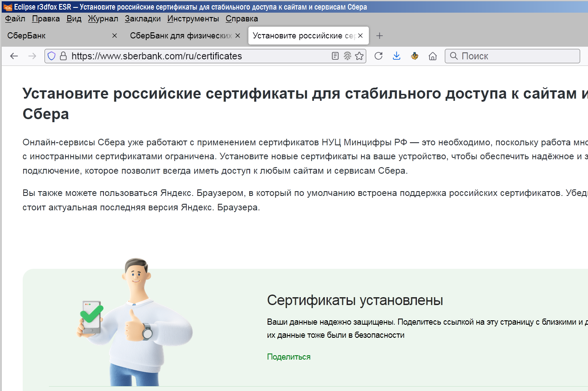Switch to the first СберБанк tab
The width and height of the screenshot is (588, 391).
(62, 36)
